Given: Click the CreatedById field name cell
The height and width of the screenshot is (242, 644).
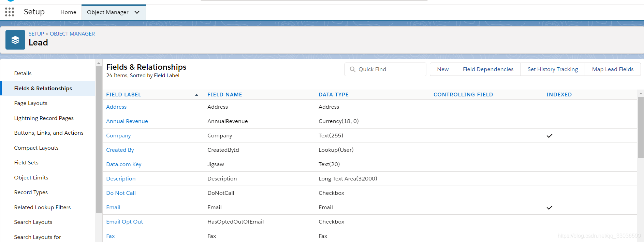Looking at the screenshot, I should point(223,150).
